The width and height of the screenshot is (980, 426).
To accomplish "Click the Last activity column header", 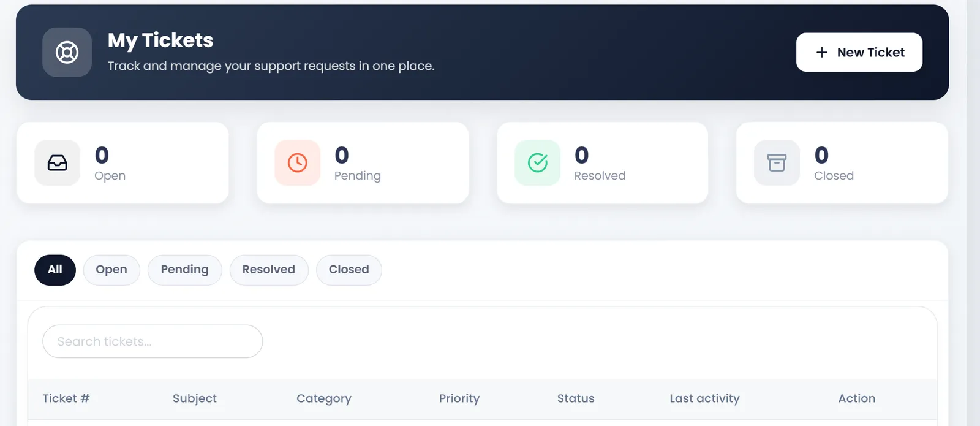I will [x=705, y=398].
